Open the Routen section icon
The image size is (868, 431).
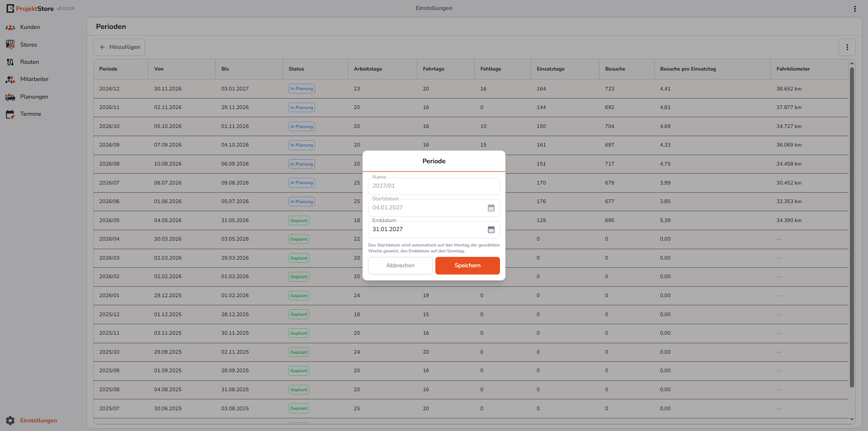click(x=10, y=62)
